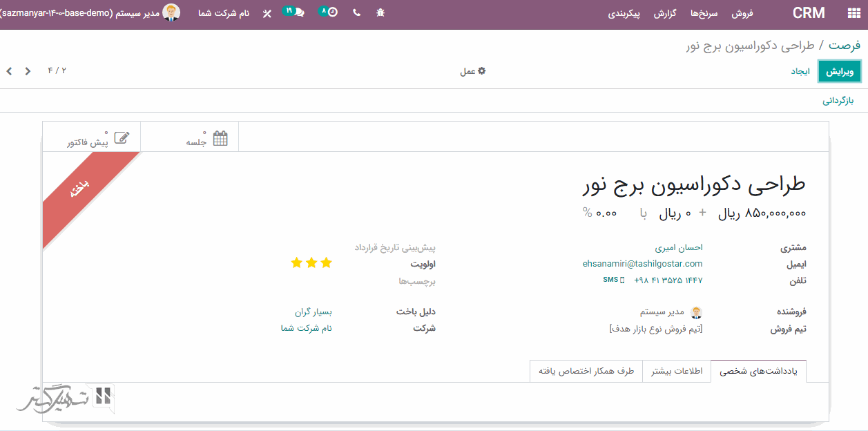The image size is (868, 431).
Task: Open the فروش menu
Action: 742,13
